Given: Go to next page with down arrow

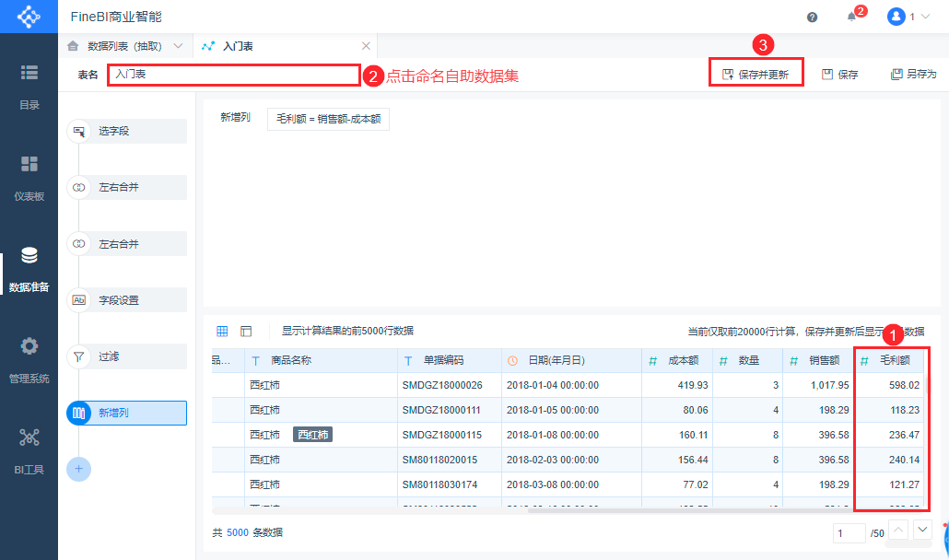Looking at the screenshot, I should tap(922, 530).
